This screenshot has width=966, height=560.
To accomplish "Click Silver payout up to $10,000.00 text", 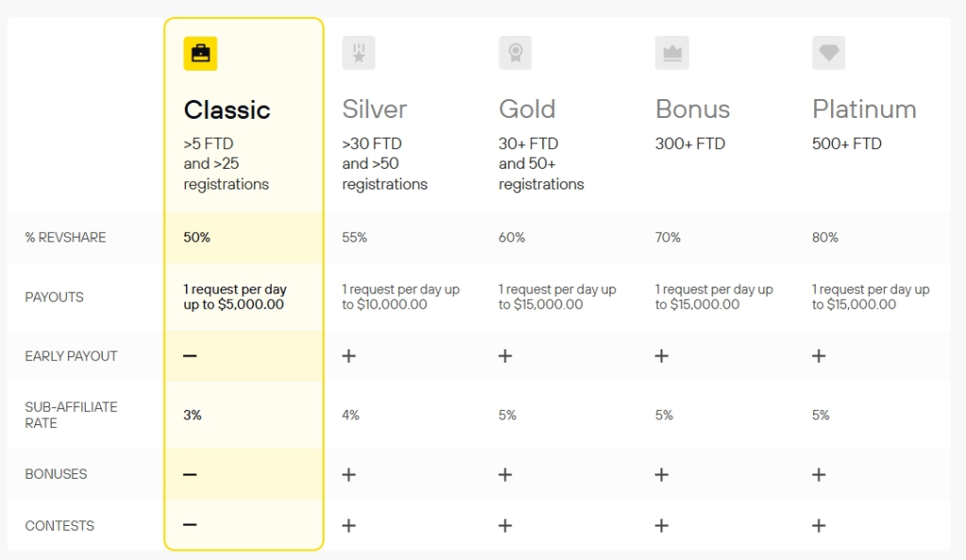I will pos(401,297).
